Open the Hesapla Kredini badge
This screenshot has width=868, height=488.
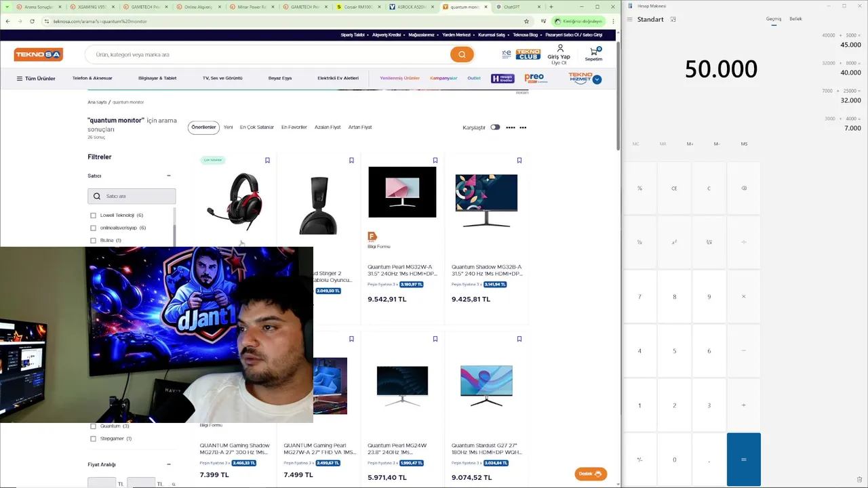502,79
